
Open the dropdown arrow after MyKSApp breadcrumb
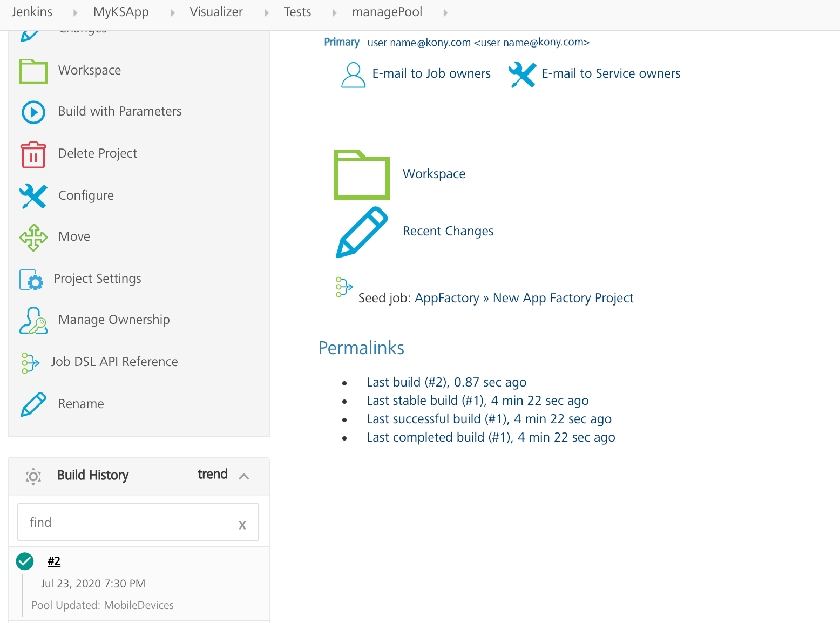click(173, 12)
